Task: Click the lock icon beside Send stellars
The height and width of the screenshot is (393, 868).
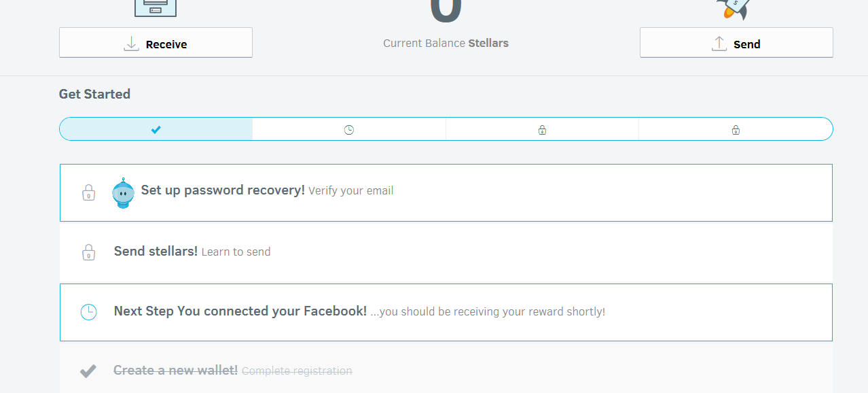Action: click(x=88, y=252)
